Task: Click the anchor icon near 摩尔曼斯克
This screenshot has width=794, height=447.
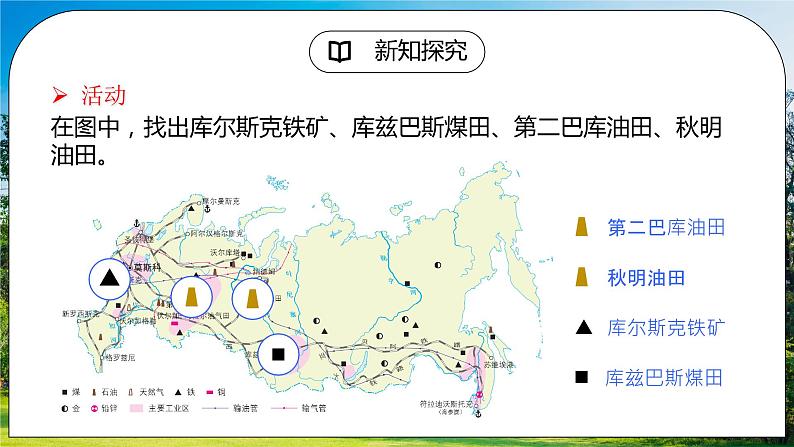Action: coord(207,208)
